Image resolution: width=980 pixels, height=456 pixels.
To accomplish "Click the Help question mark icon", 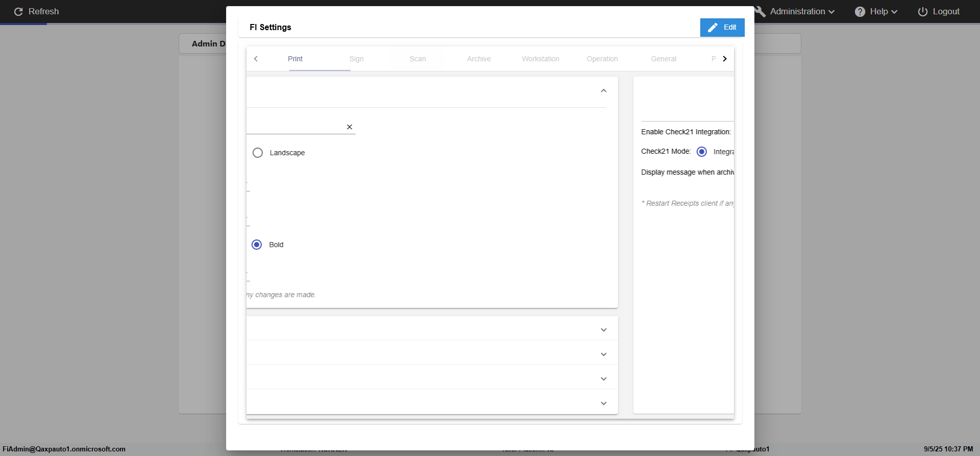I will point(860,12).
